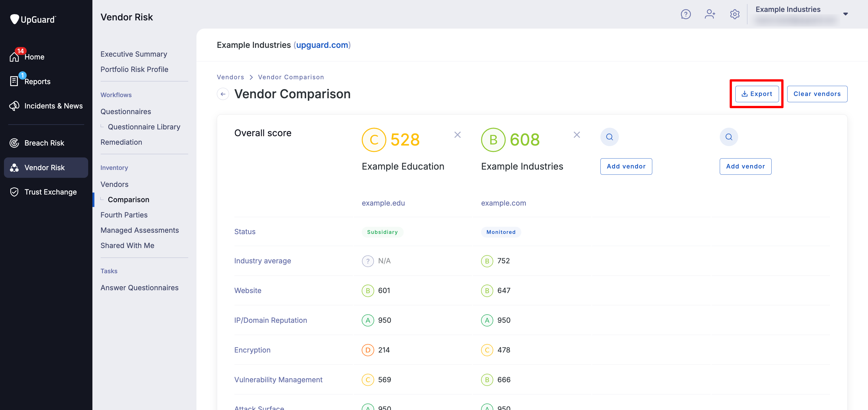Click the UpGuard shield logo
The image size is (868, 410).
(14, 19)
